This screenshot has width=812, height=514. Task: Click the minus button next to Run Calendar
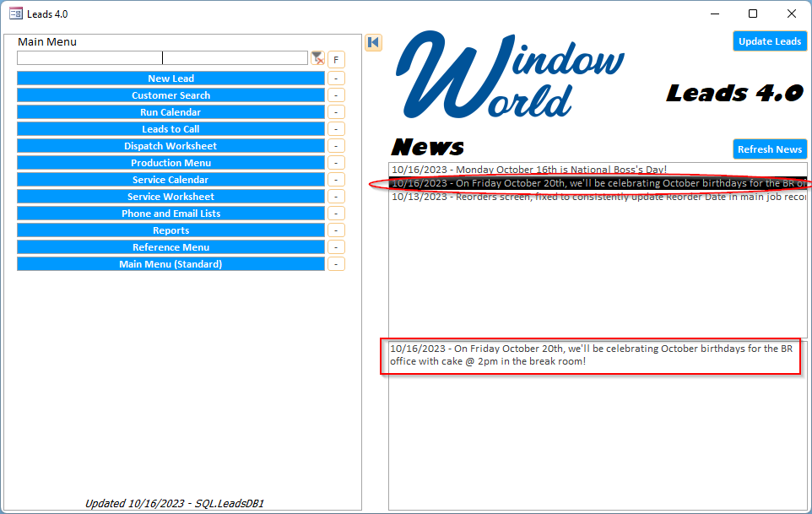[336, 112]
